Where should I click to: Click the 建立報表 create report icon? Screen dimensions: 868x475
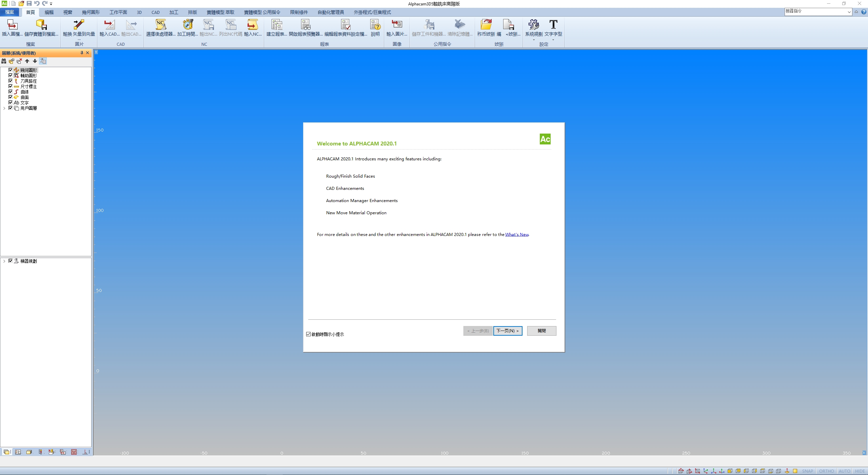tap(277, 25)
